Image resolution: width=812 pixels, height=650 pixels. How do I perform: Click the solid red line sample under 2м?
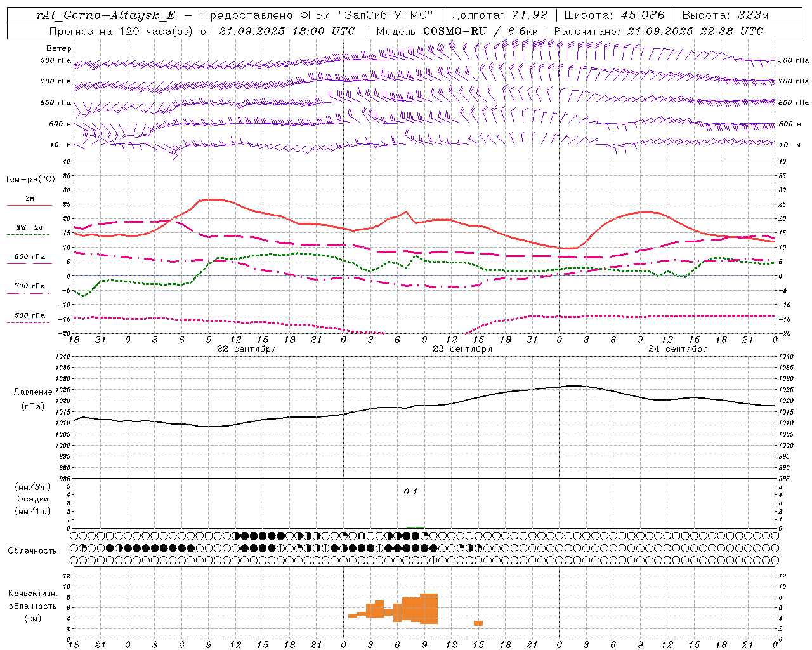(x=29, y=205)
